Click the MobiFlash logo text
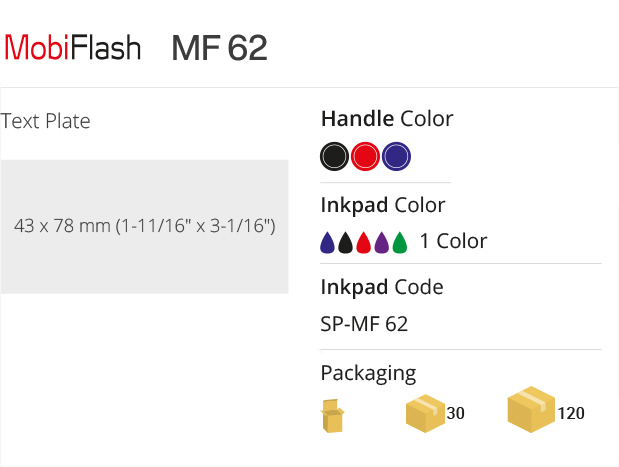This screenshot has width=619, height=467. [73, 48]
